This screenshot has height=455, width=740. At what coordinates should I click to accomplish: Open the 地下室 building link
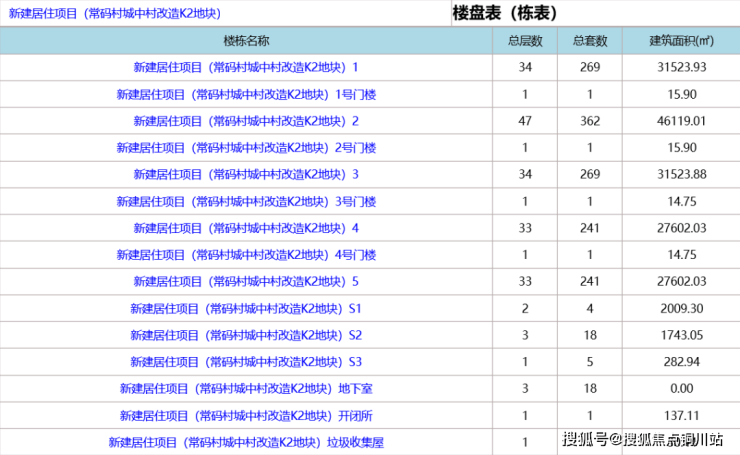point(246,388)
